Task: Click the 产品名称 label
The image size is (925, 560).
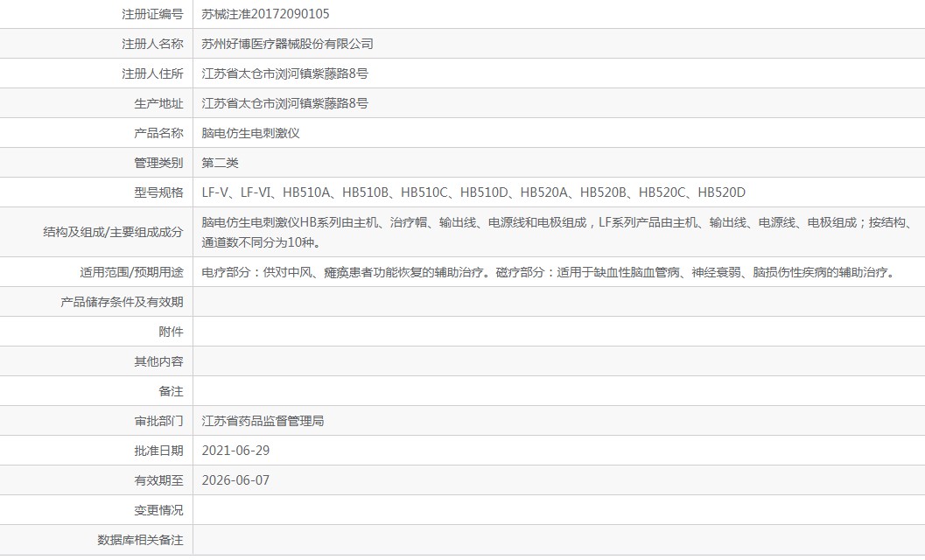Action: click(x=158, y=133)
